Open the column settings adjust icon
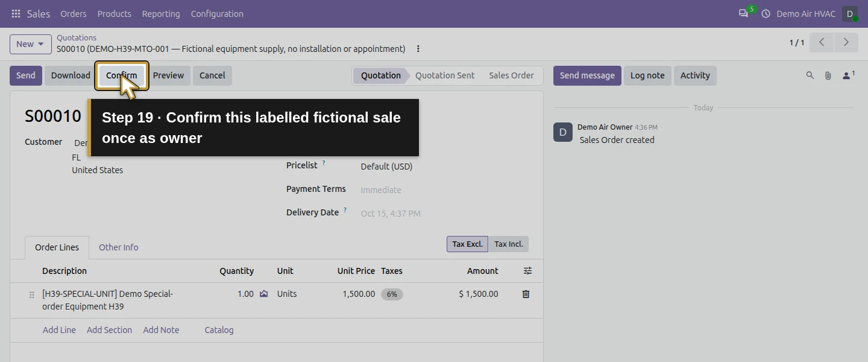The image size is (868, 362). click(x=527, y=271)
